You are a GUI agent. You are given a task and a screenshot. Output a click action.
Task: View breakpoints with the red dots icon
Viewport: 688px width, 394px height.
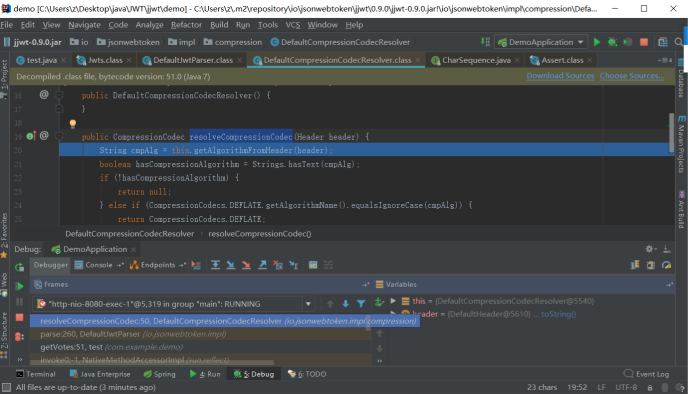19,337
